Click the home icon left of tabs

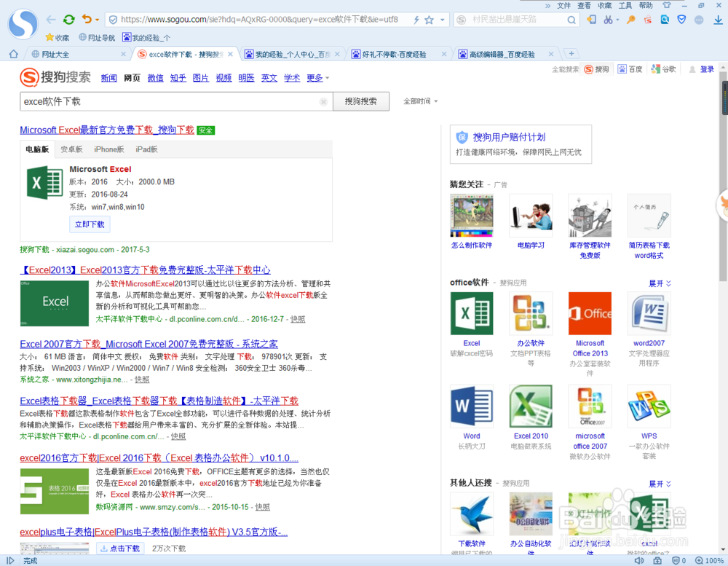13,54
